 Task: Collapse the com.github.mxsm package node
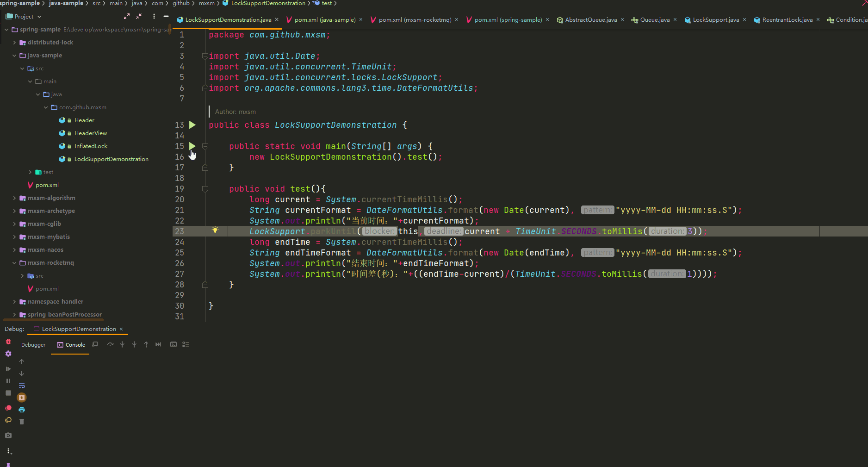click(x=45, y=107)
